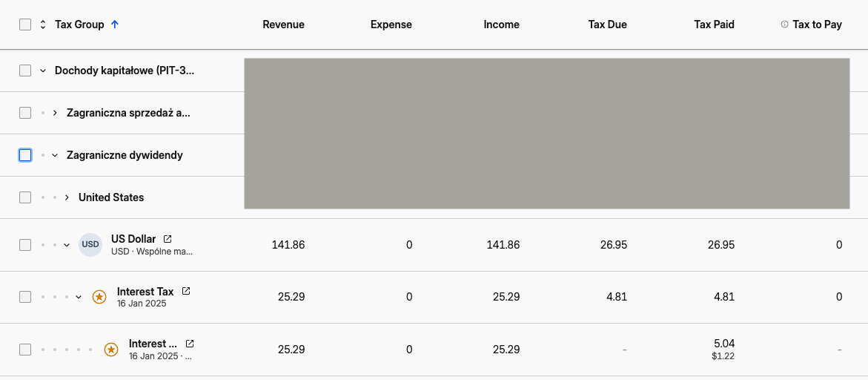The width and height of the screenshot is (868, 380).
Task: Open Interest Tax external link icon
Action: point(186,292)
